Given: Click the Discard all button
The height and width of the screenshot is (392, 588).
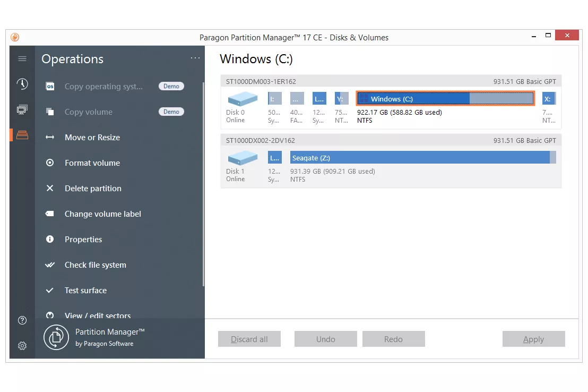Looking at the screenshot, I should point(249,339).
